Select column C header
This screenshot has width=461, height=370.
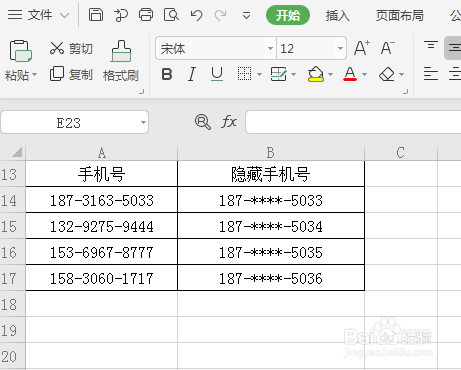[x=401, y=153]
